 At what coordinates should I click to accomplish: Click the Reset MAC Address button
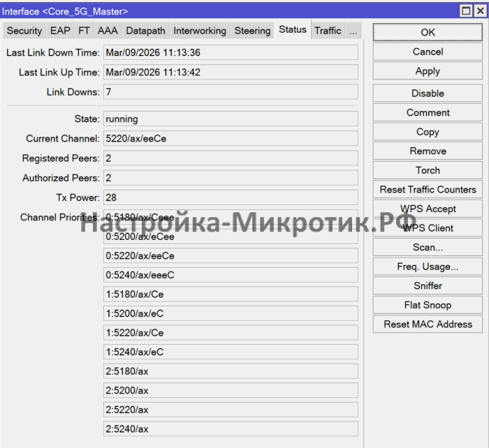click(x=428, y=324)
